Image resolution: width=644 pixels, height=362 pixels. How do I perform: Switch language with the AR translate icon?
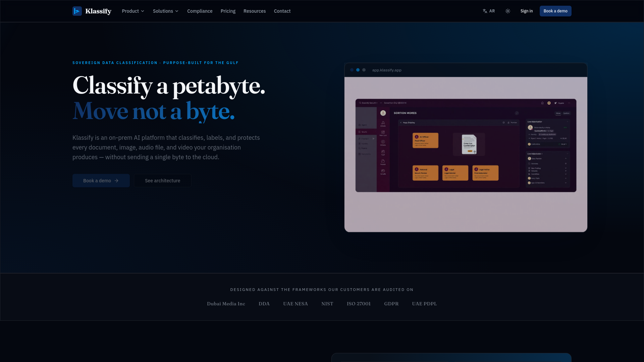click(485, 11)
